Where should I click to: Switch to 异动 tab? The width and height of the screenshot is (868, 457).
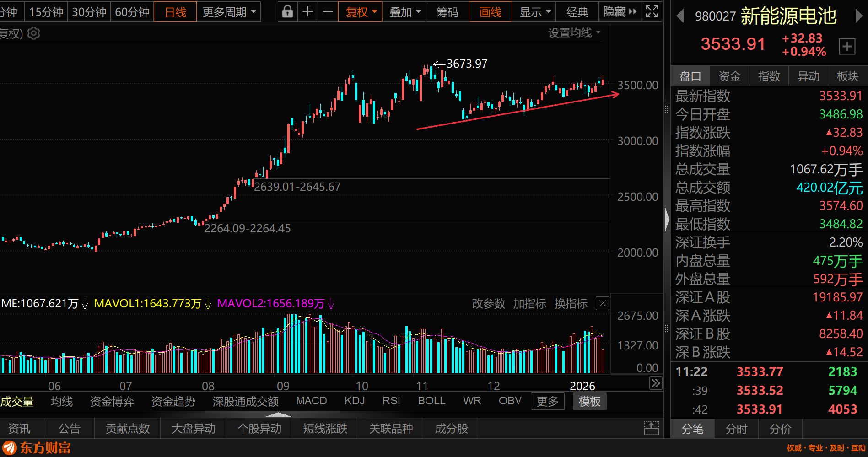tap(809, 76)
